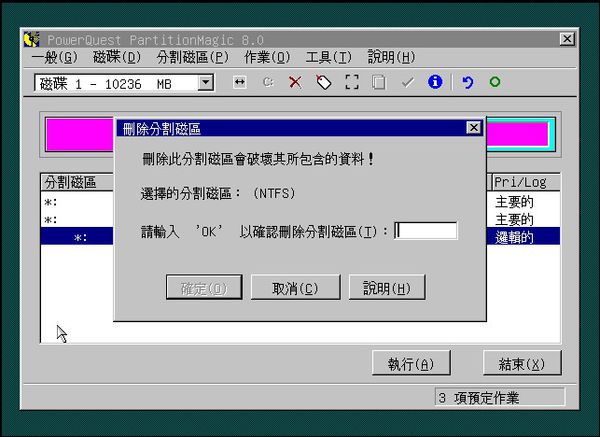The width and height of the screenshot is (600, 437).
Task: Click the cyan-bordered magenta partition block on the right
Action: tap(520, 134)
